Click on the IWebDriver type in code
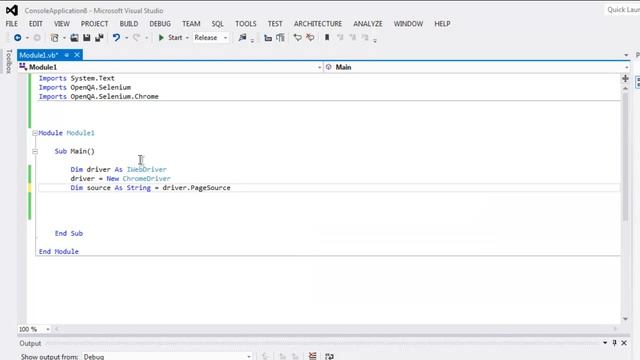The height and width of the screenshot is (360, 640). 147,169
